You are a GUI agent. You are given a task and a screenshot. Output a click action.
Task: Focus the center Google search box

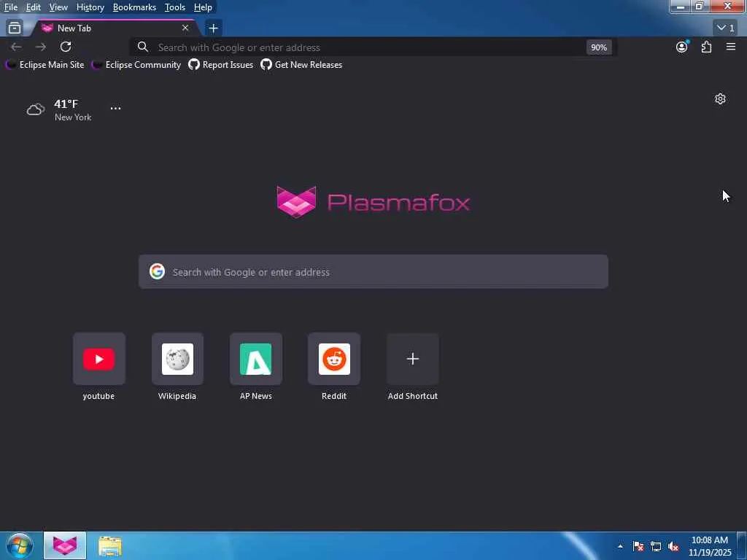373,271
